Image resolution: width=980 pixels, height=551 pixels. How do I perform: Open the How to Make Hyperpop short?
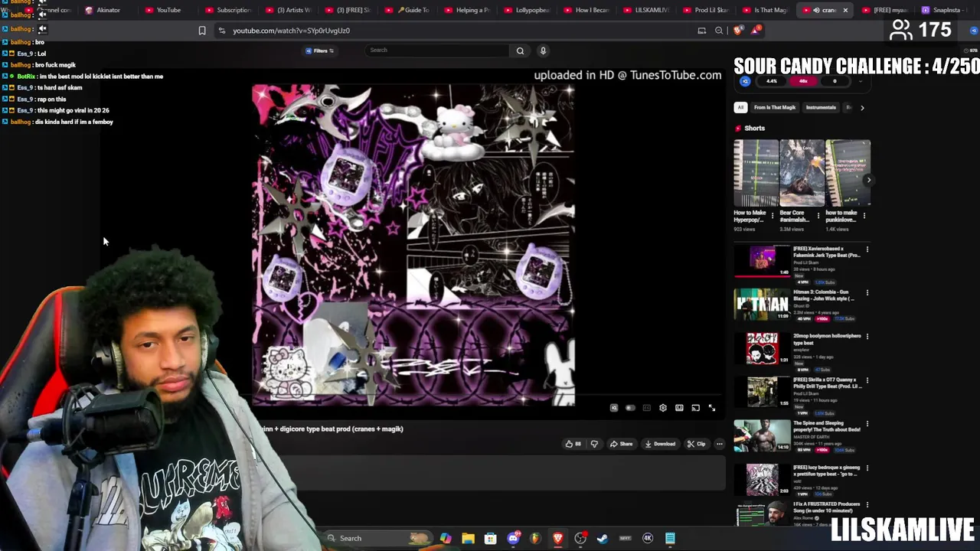click(756, 173)
